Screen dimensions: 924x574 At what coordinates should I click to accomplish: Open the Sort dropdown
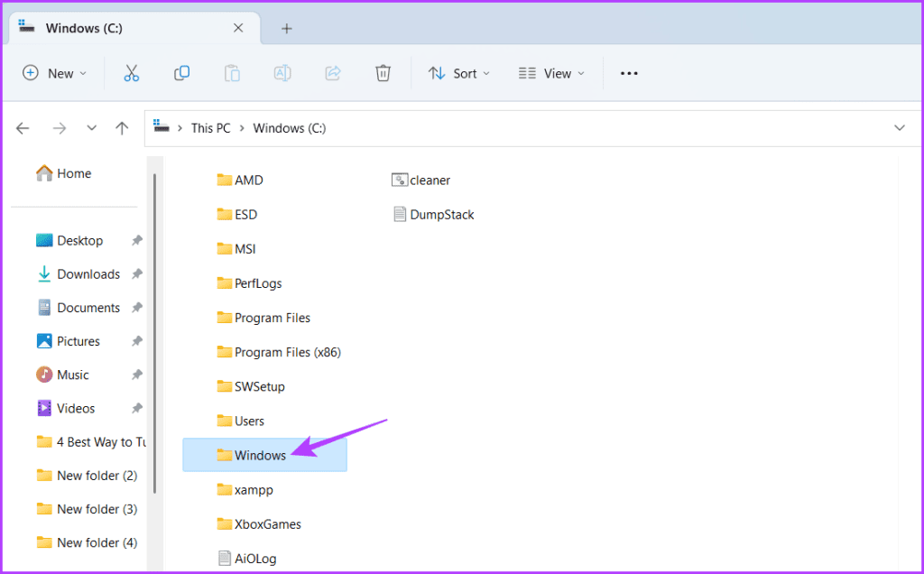[459, 73]
